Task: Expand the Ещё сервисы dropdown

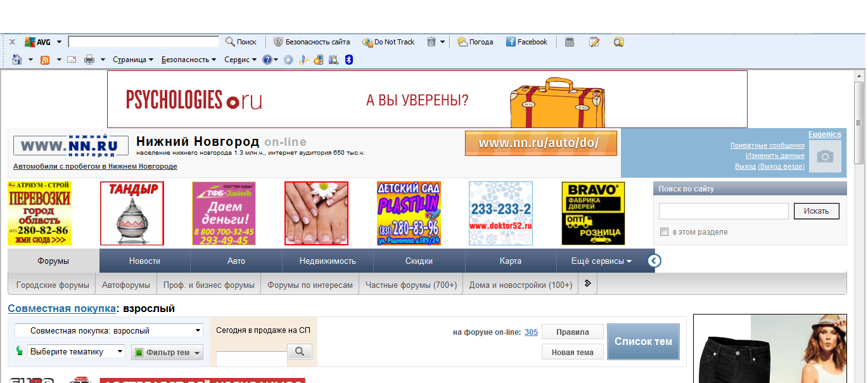Action: point(601,261)
